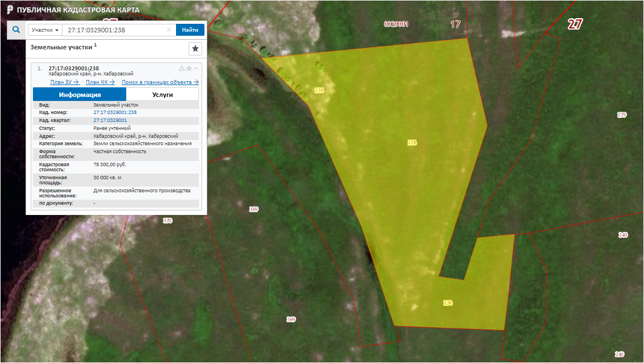Open the Участки search type dropdown
This screenshot has height=363, width=644.
45,30
